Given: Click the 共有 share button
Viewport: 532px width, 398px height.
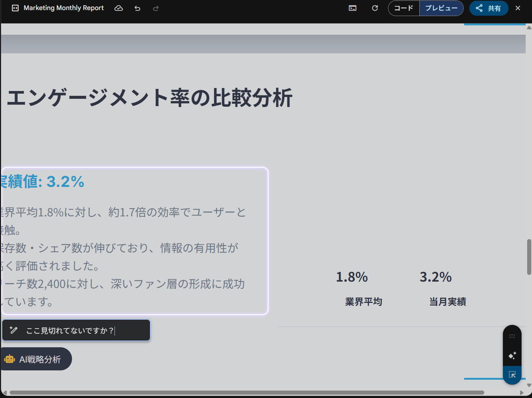Looking at the screenshot, I should 489,8.
